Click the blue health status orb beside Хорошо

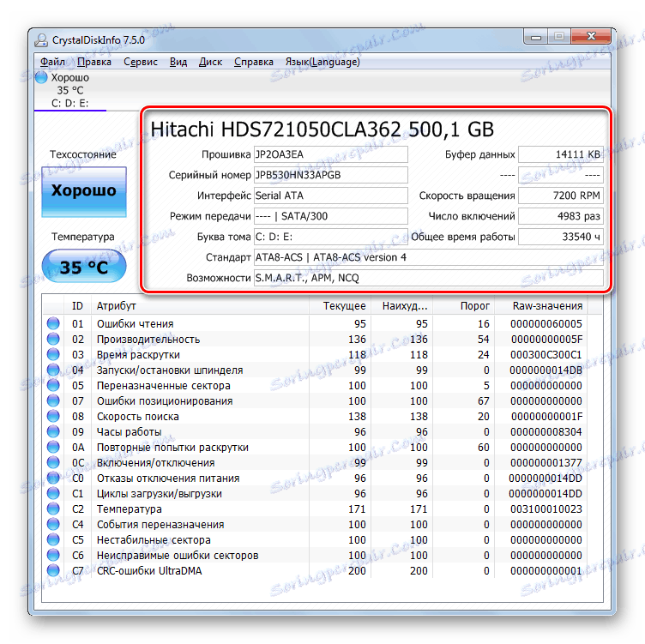[x=41, y=77]
